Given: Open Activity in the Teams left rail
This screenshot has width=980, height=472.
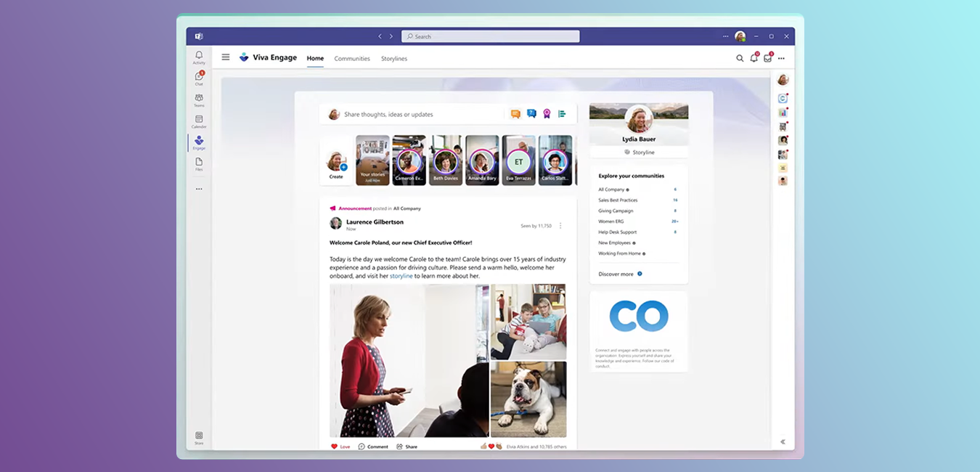Looking at the screenshot, I should [199, 57].
